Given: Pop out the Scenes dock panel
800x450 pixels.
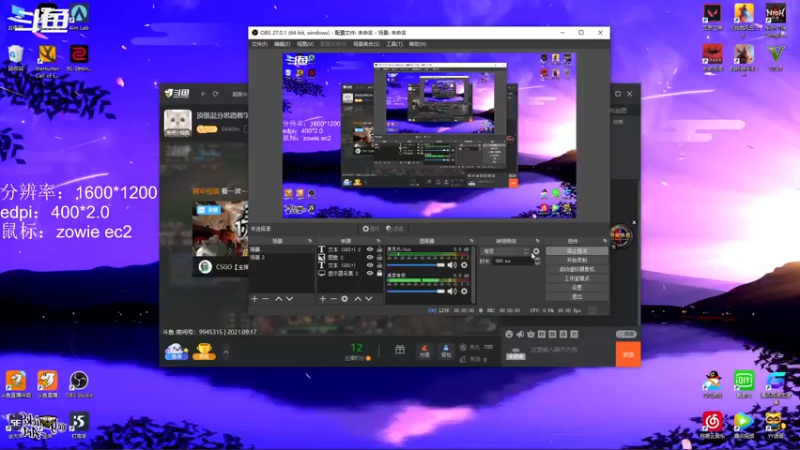Looking at the screenshot, I should (310, 241).
